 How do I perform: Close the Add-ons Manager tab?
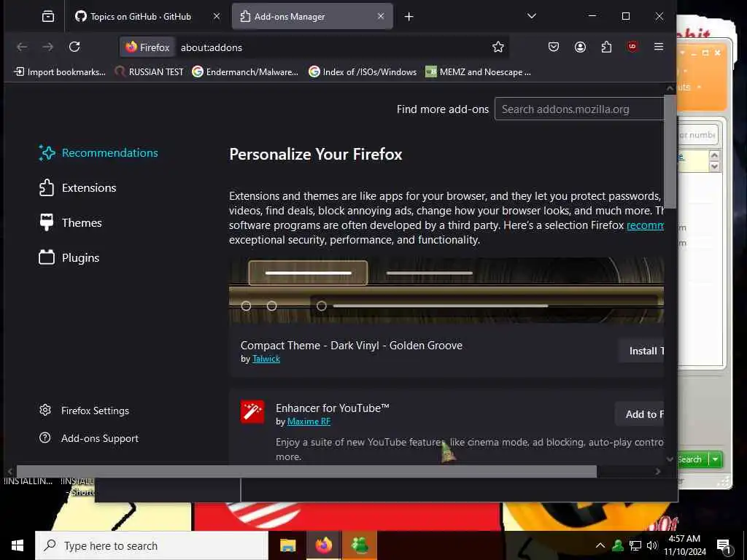click(x=381, y=16)
